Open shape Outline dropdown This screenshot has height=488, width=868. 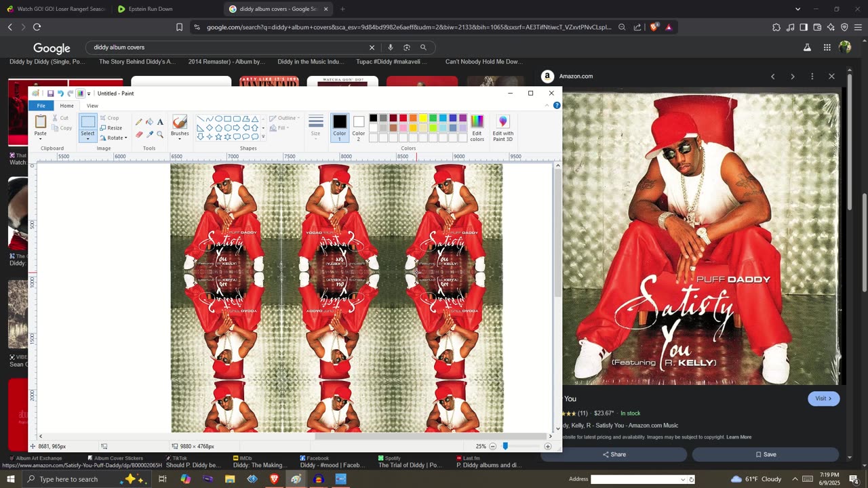click(285, 118)
